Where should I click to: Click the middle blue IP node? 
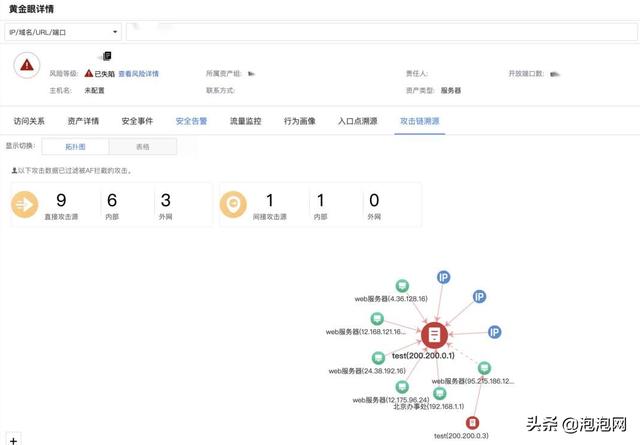click(479, 296)
